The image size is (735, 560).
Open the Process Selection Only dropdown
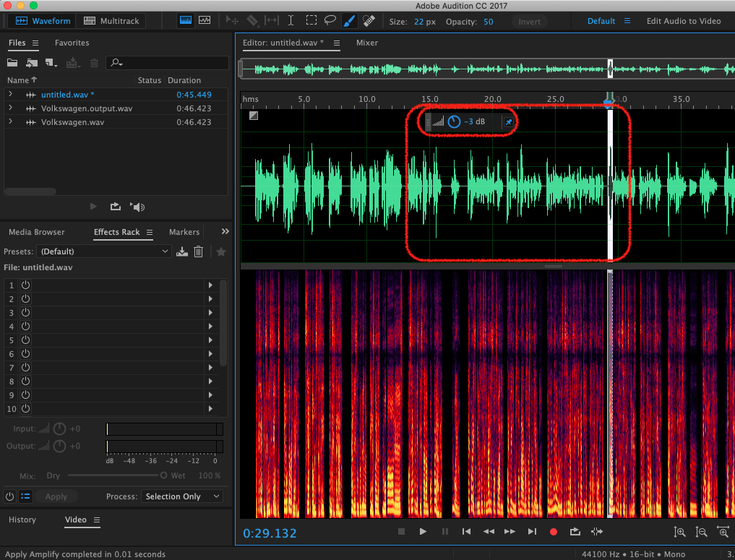click(182, 496)
